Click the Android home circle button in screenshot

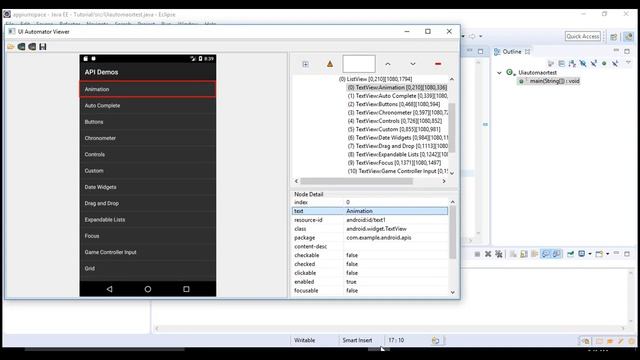coord(148,289)
